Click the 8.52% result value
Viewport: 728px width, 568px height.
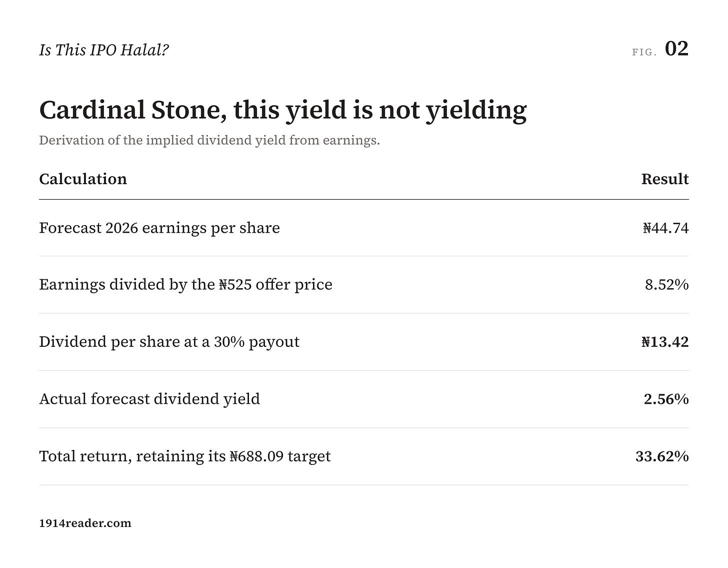point(667,285)
